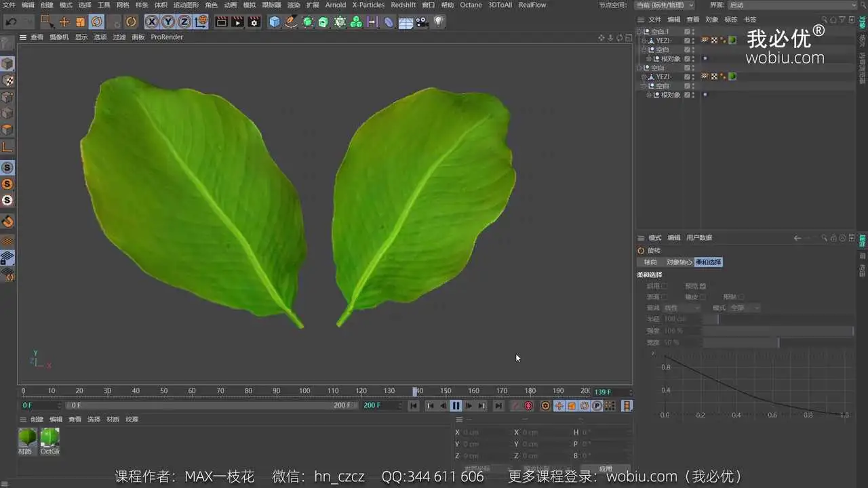
Task: Switch to 对象轴心 tab
Action: point(678,262)
